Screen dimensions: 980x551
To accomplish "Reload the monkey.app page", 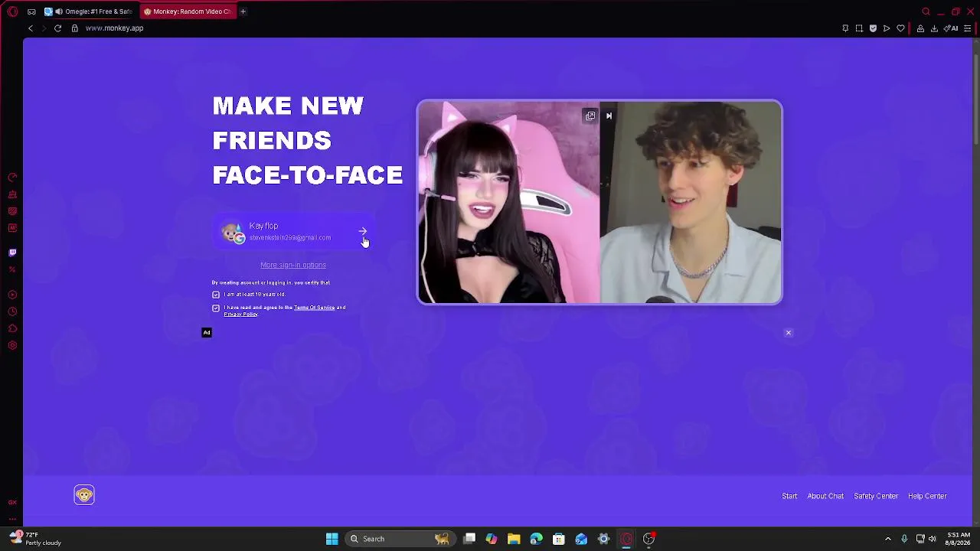I will [57, 28].
